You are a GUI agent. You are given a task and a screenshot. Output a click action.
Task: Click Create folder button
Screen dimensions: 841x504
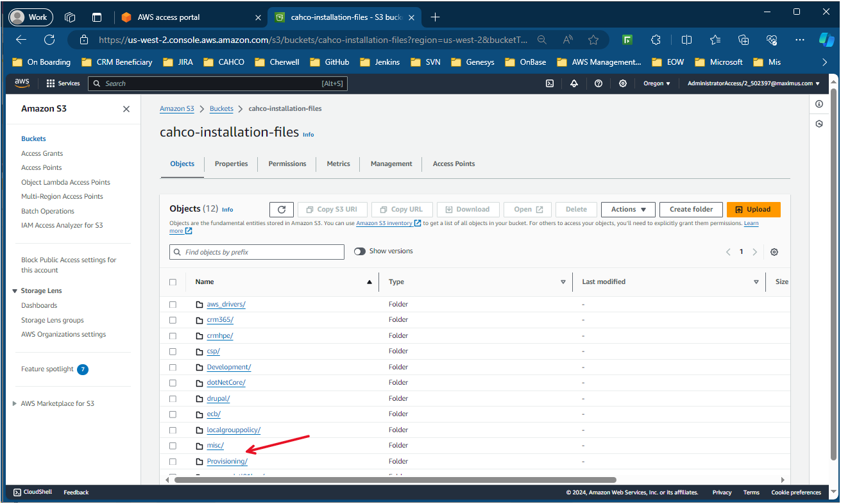(x=691, y=210)
